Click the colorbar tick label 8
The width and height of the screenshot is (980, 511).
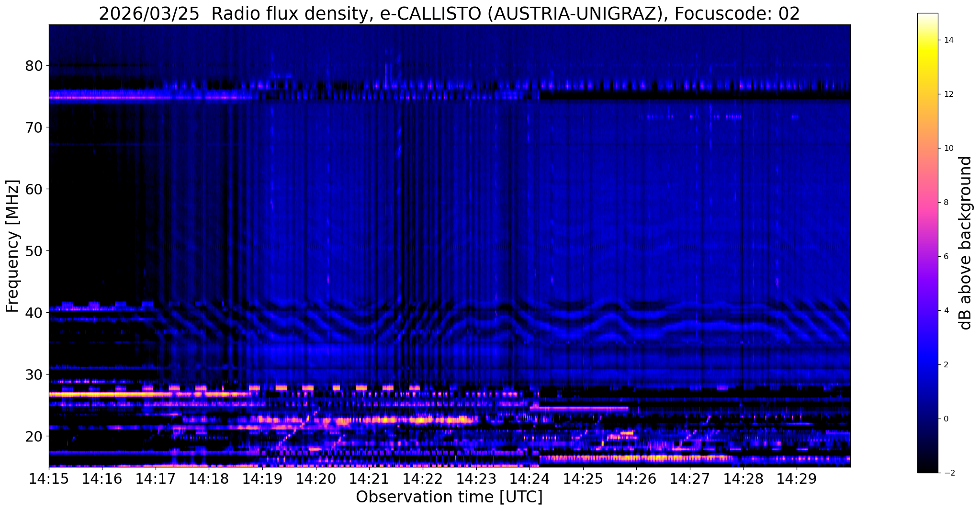pyautogui.click(x=945, y=203)
